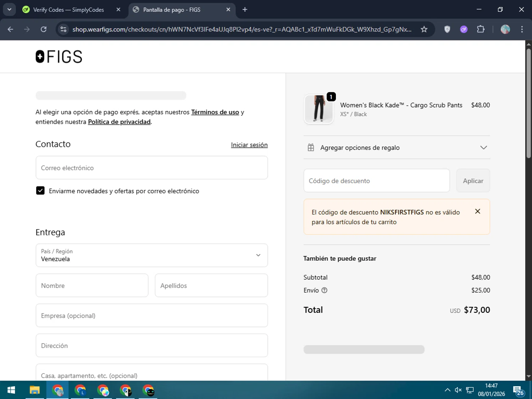Image resolution: width=532 pixels, height=399 pixels.
Task: Open the site information icon in address bar
Action: (x=63, y=29)
